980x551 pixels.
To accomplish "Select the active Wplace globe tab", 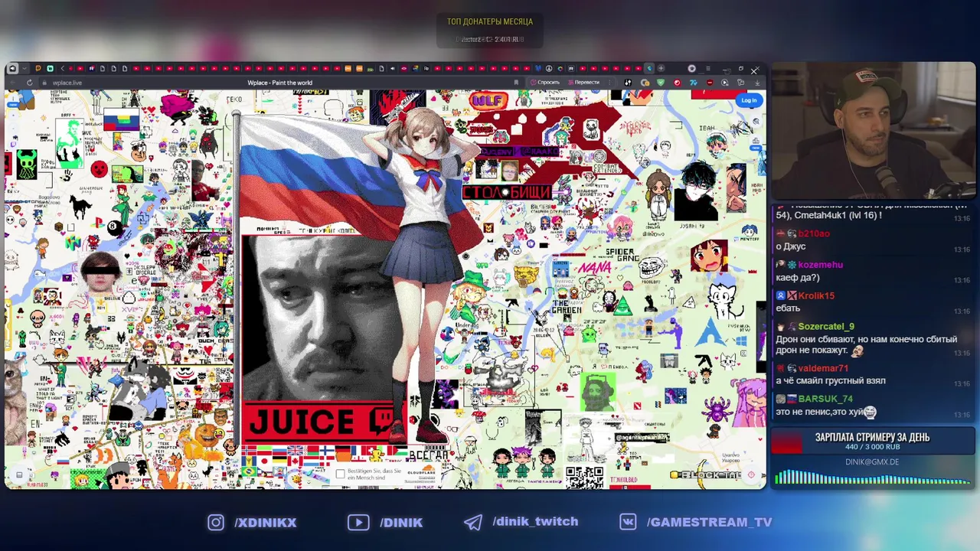I will click(649, 68).
